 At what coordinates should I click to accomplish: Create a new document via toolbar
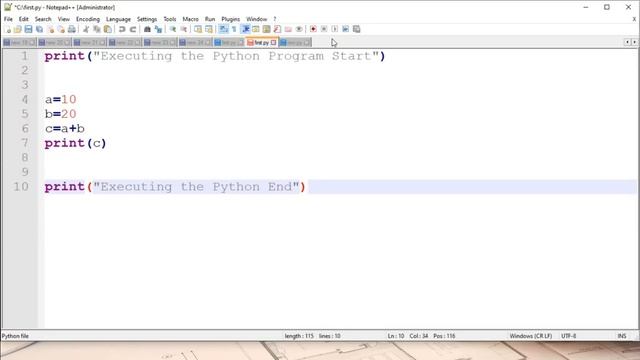pos(7,29)
